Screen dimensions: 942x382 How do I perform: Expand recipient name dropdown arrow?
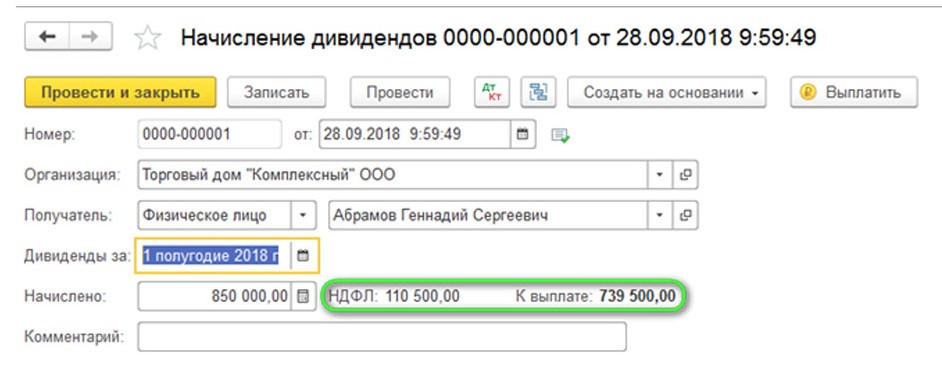(x=660, y=215)
